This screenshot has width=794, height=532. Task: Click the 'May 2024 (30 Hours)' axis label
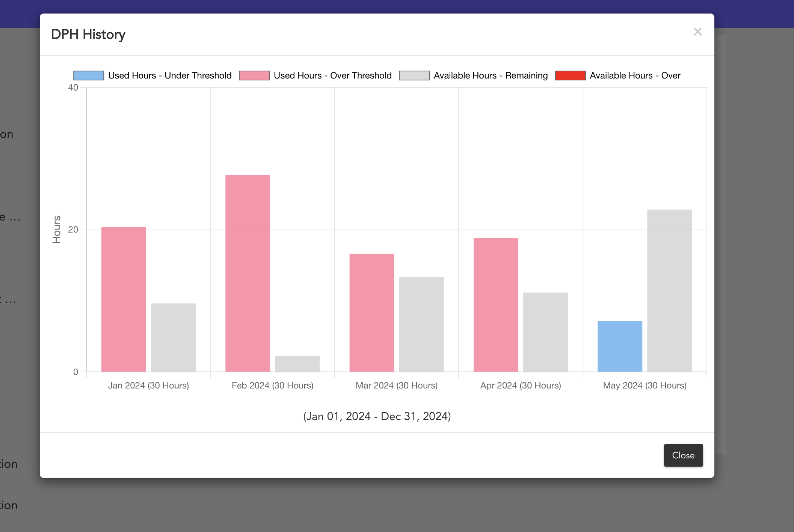[x=645, y=385]
